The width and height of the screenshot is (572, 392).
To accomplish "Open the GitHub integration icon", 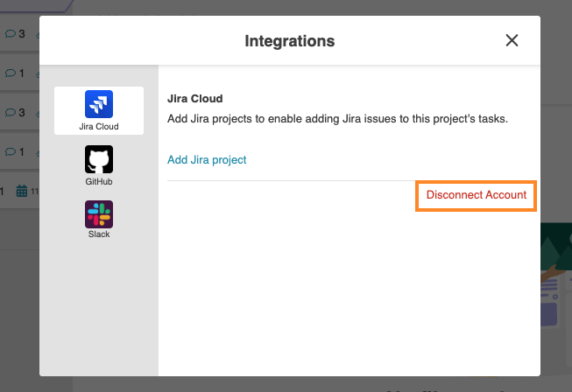I will (x=99, y=159).
